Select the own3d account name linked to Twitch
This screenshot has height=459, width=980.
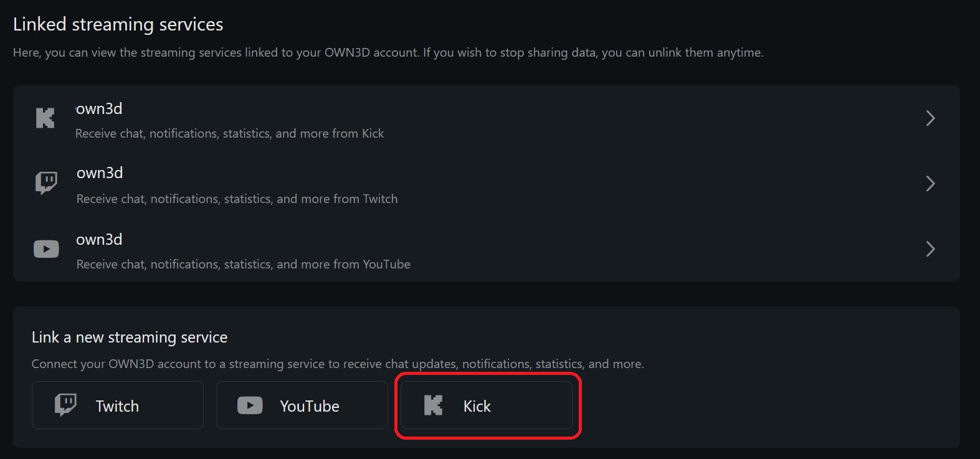(x=100, y=173)
